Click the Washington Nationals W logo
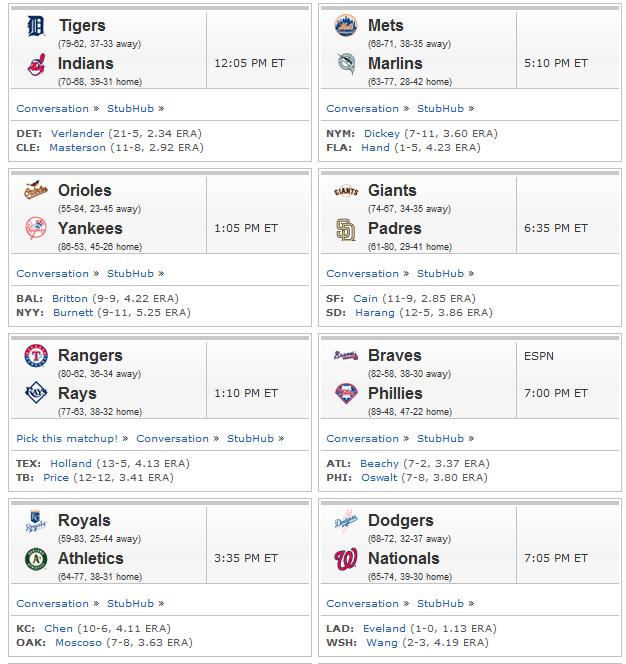626x664 pixels. (346, 559)
